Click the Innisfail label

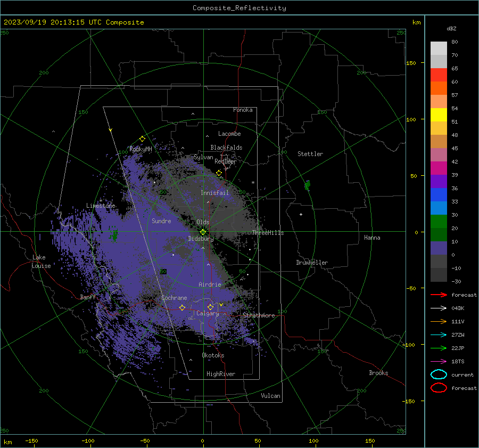pyautogui.click(x=214, y=193)
